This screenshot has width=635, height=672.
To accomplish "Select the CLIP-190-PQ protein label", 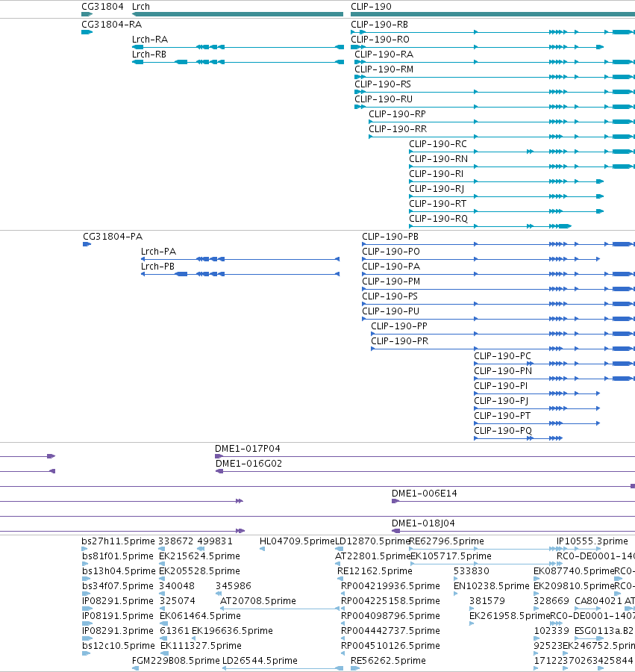I will [x=503, y=431].
